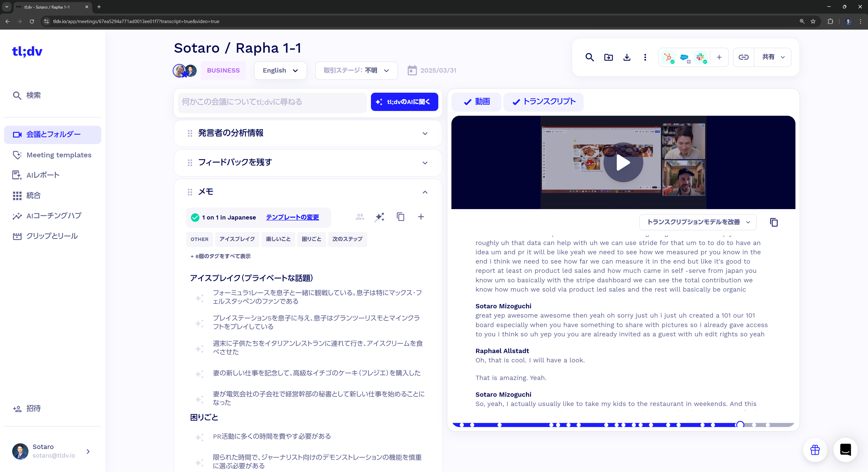Click the Slack integration icon
The width and height of the screenshot is (868, 472).
tap(701, 57)
